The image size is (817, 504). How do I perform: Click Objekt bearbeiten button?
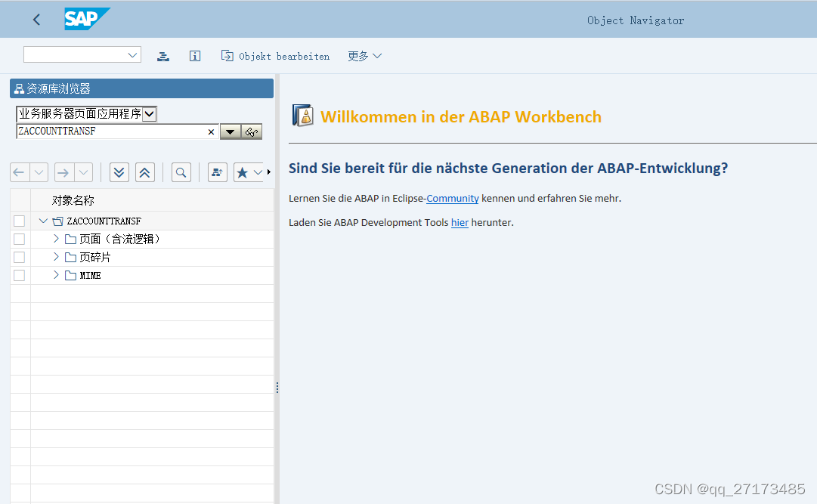coord(276,56)
